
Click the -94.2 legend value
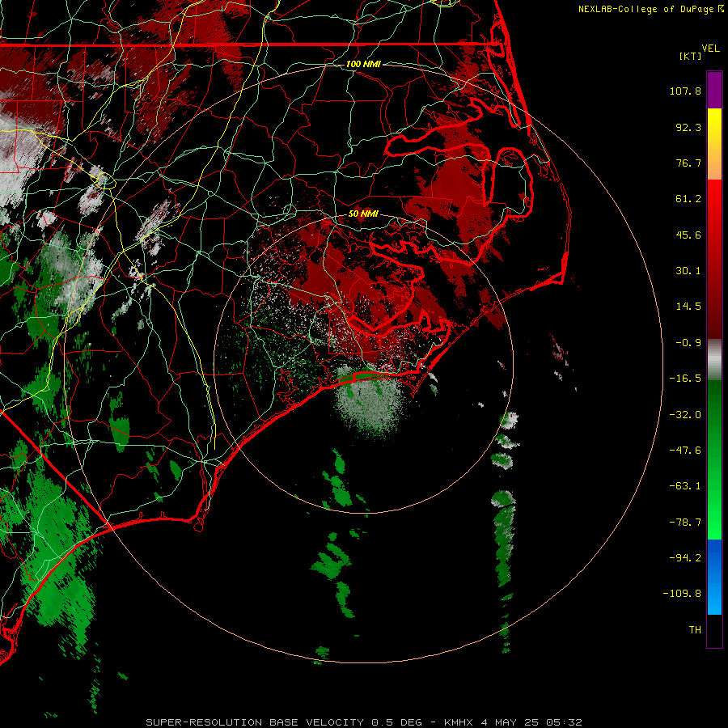coord(685,558)
